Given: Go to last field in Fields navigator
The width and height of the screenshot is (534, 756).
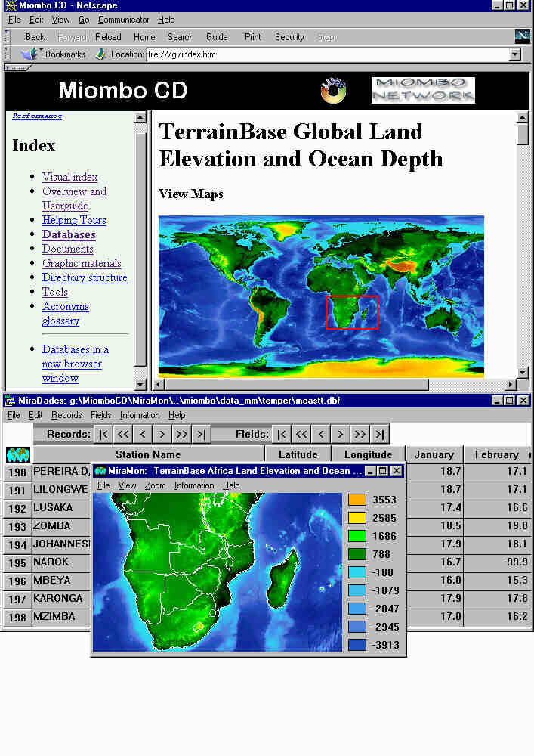Looking at the screenshot, I should coord(380,435).
